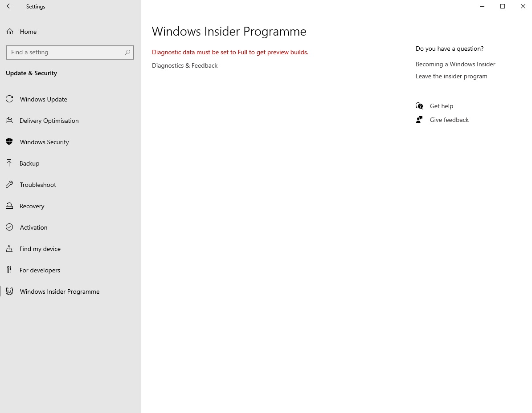Open Leave the insider program link
Screen dimensions: 532x413
tap(451, 76)
